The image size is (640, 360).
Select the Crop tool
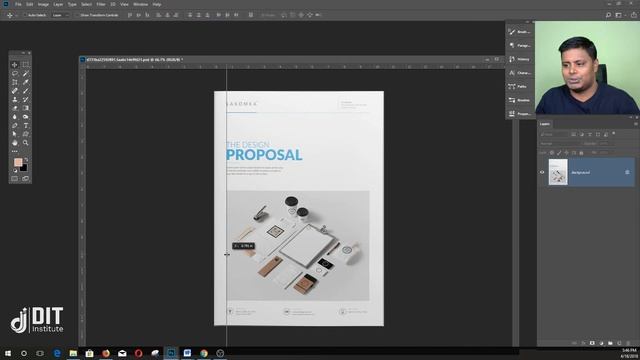click(15, 82)
